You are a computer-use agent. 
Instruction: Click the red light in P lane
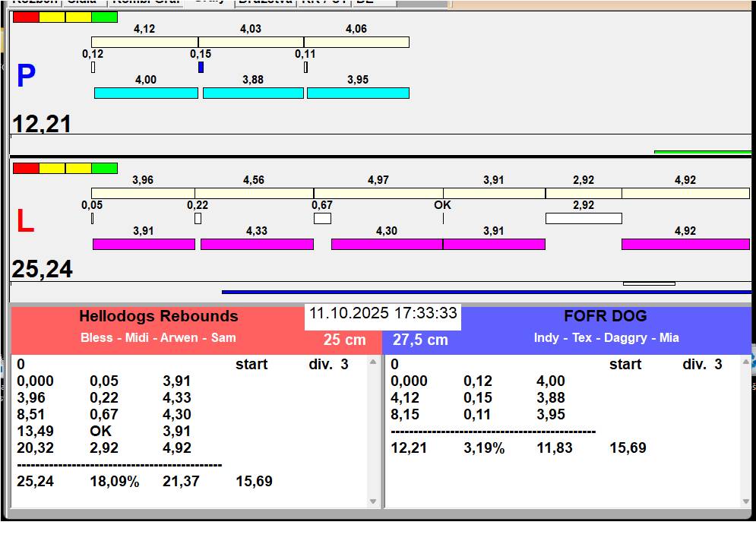(26, 17)
